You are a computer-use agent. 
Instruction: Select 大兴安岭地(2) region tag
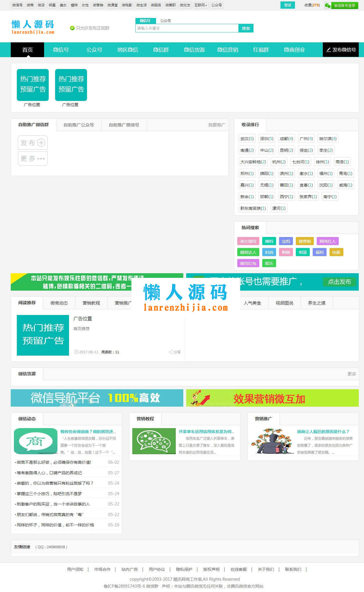[253, 162]
